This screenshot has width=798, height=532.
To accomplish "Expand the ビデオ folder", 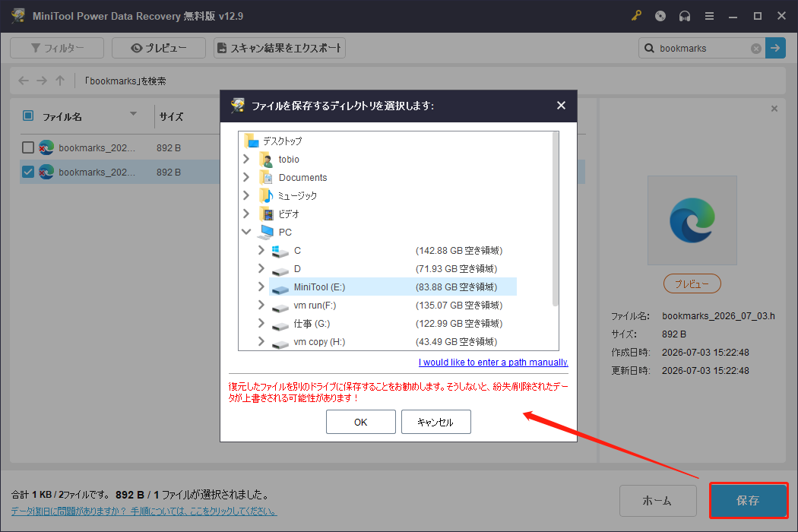I will point(246,214).
